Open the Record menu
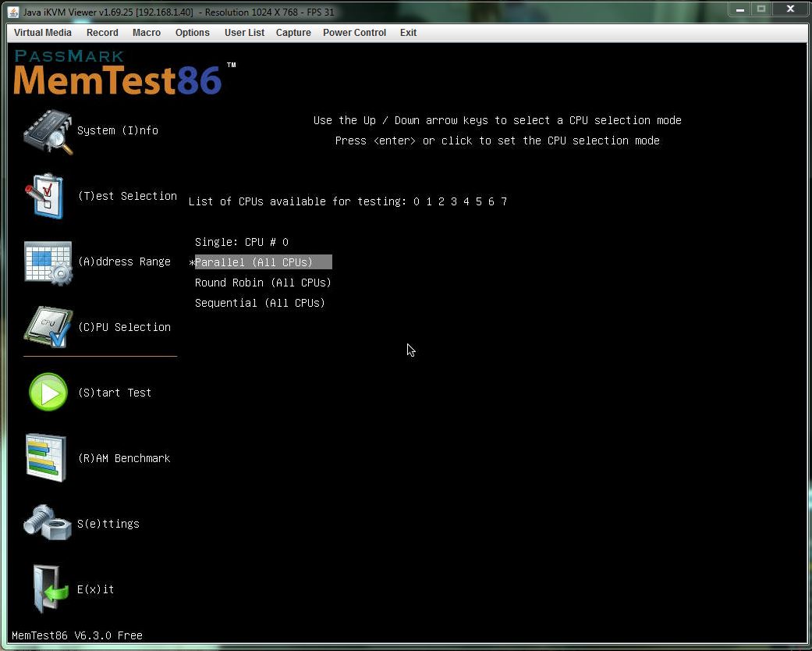812x651 pixels. click(x=102, y=33)
